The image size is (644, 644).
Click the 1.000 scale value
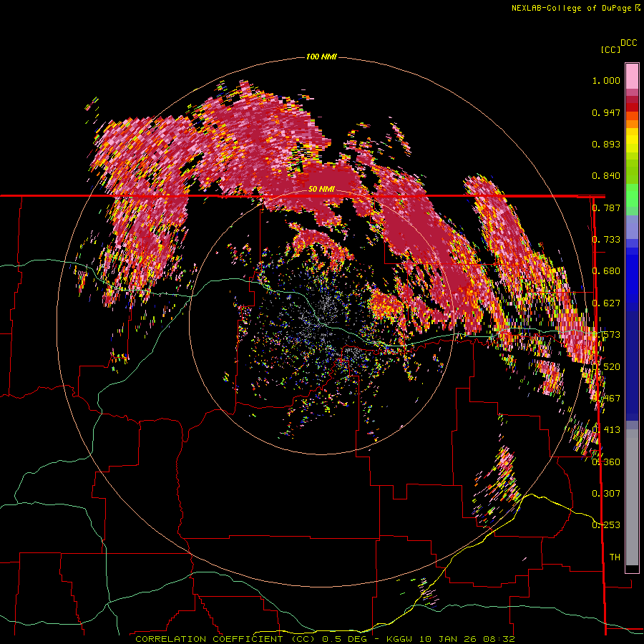click(606, 80)
